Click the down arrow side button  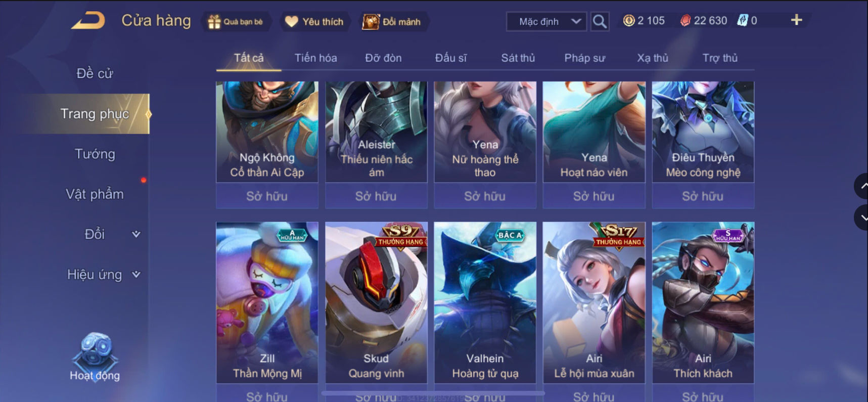(861, 218)
